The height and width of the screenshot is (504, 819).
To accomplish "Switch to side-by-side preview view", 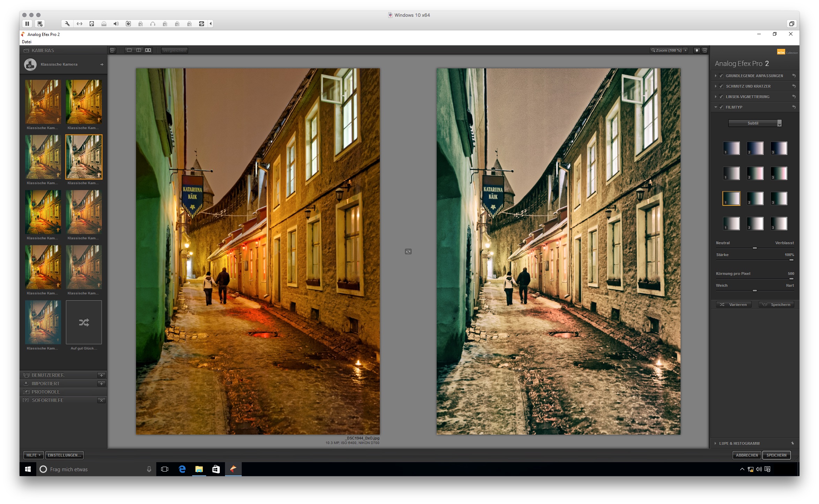I will click(148, 50).
